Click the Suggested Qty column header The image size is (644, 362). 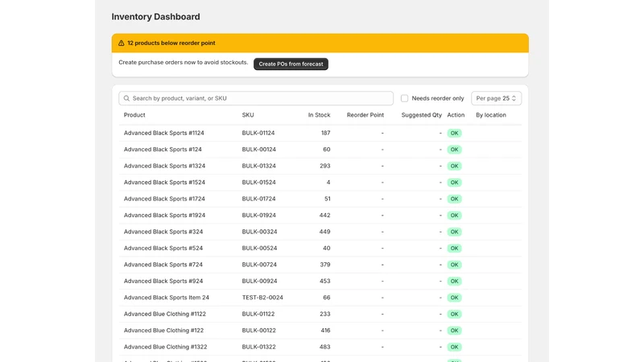[x=421, y=115]
